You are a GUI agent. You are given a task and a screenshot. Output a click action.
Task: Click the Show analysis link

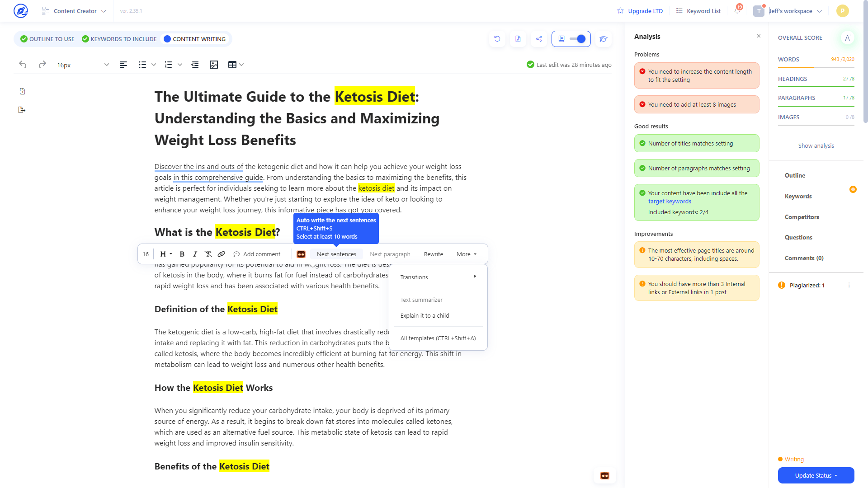pos(816,145)
